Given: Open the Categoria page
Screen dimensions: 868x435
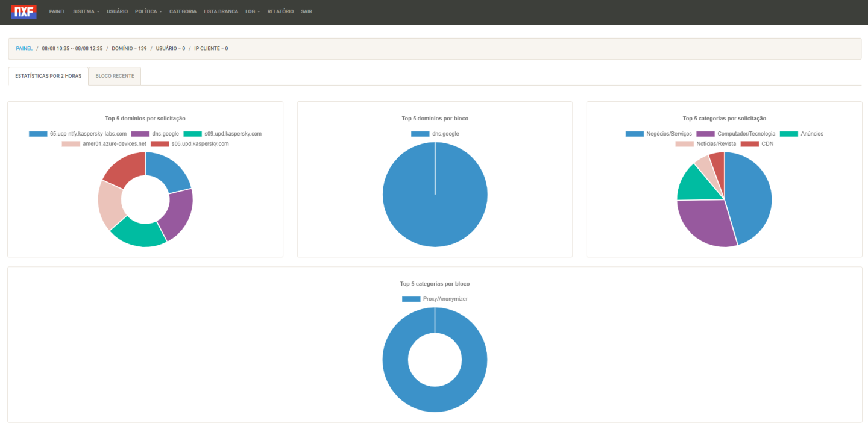Looking at the screenshot, I should click(x=183, y=11).
